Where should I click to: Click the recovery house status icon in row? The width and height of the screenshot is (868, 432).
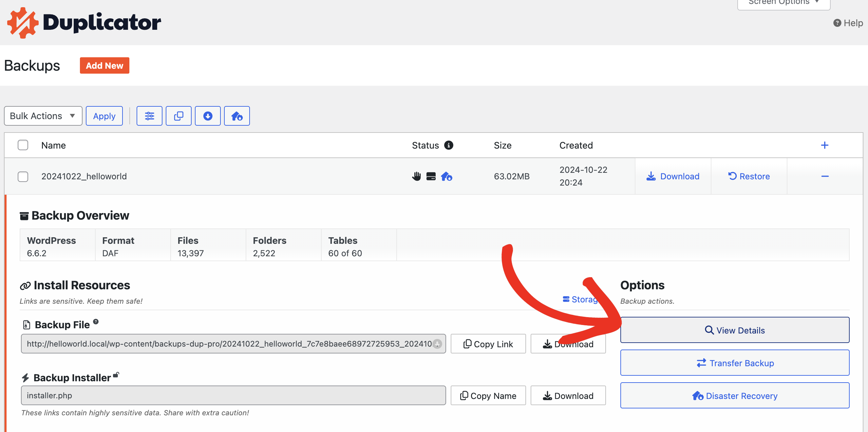(446, 176)
